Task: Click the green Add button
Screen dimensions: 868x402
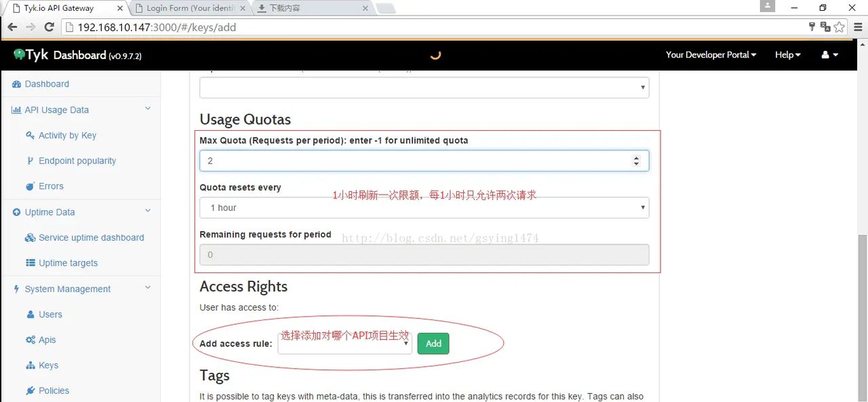Action: 433,344
